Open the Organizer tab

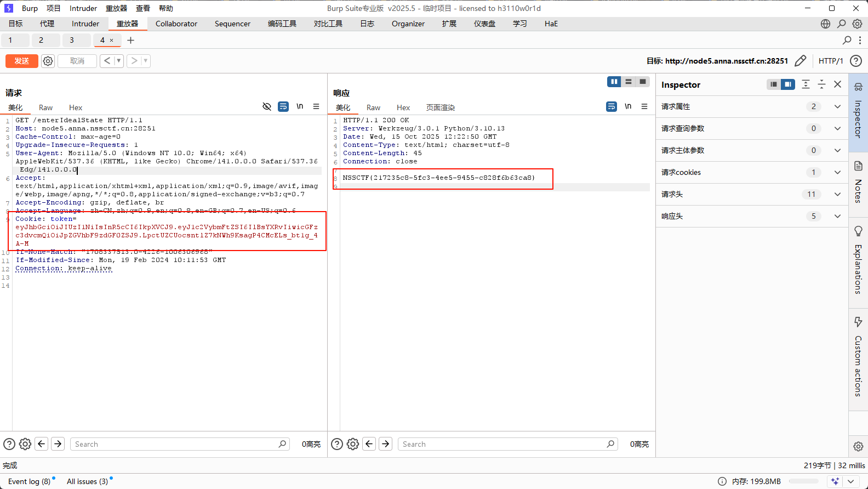click(408, 24)
